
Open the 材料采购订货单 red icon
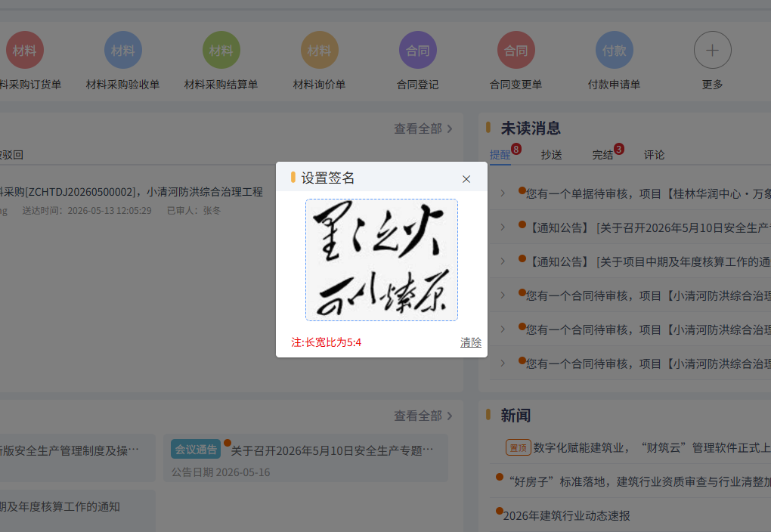pos(25,50)
